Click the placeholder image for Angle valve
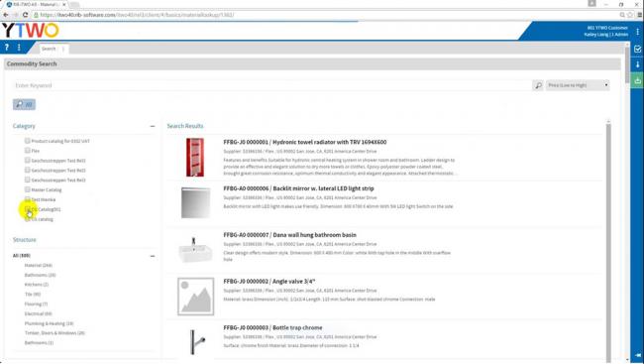This screenshot has width=644, height=364. coord(195,297)
